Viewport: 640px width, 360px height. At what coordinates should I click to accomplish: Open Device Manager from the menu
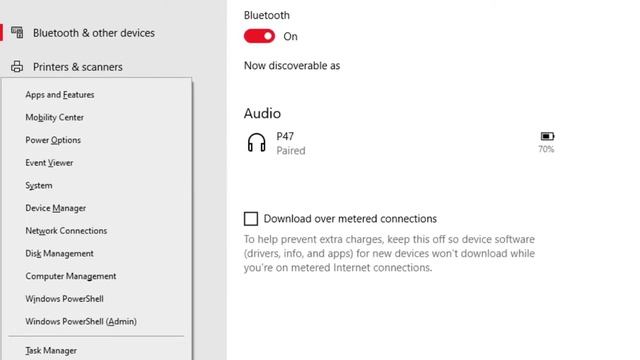click(x=56, y=208)
